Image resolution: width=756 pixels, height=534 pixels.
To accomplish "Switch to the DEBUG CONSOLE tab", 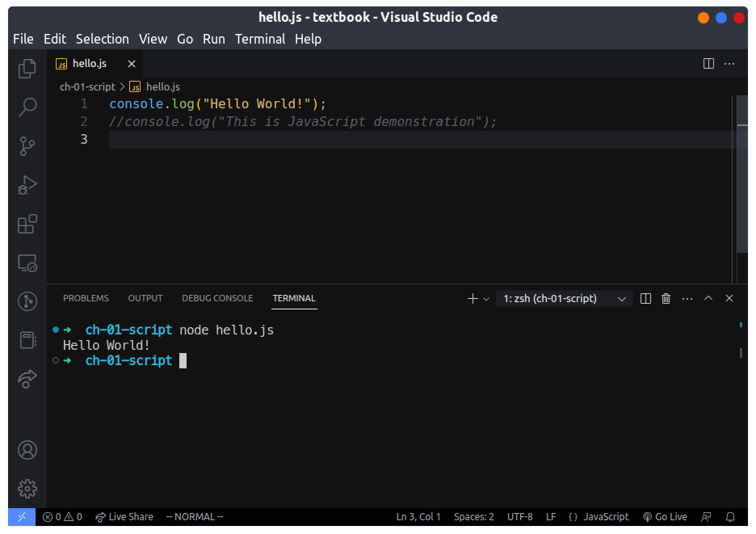I will (217, 298).
